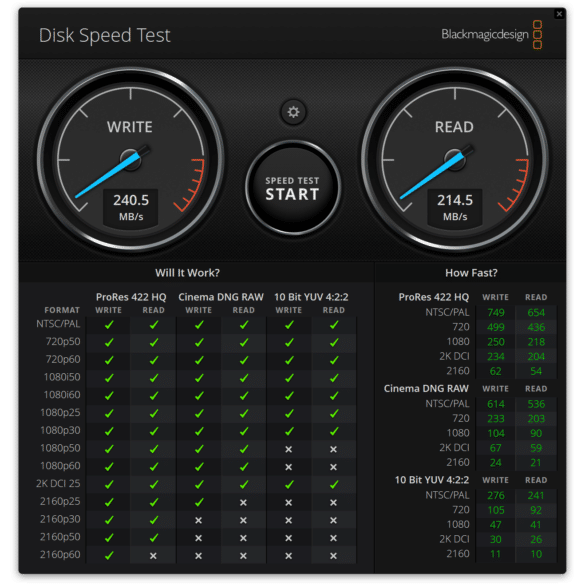Click Cinema DNG 2K DCI read value 59
The width and height of the screenshot is (585, 585).
click(536, 448)
